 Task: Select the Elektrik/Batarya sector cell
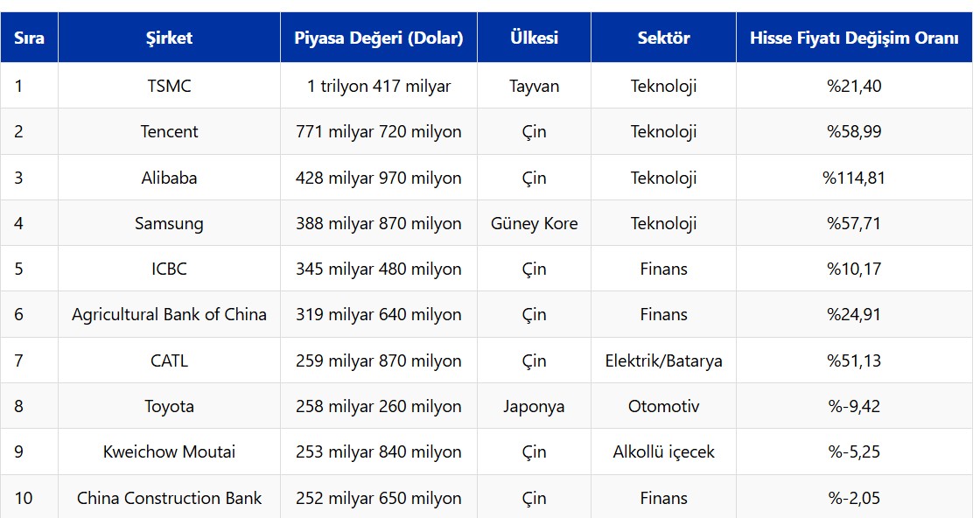(663, 360)
